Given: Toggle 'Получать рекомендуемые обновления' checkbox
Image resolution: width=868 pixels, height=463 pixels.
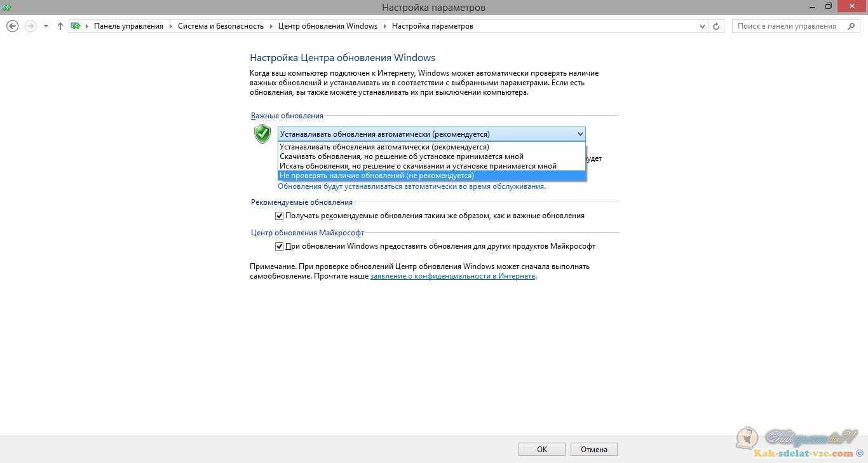Looking at the screenshot, I should click(x=279, y=216).
